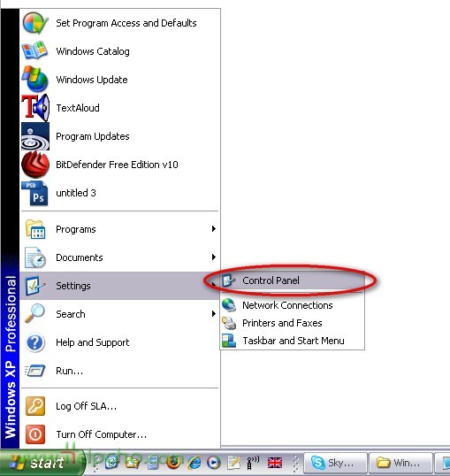Click Log Off SLA...
Image resolution: width=450 pixels, height=476 pixels.
coord(120,406)
